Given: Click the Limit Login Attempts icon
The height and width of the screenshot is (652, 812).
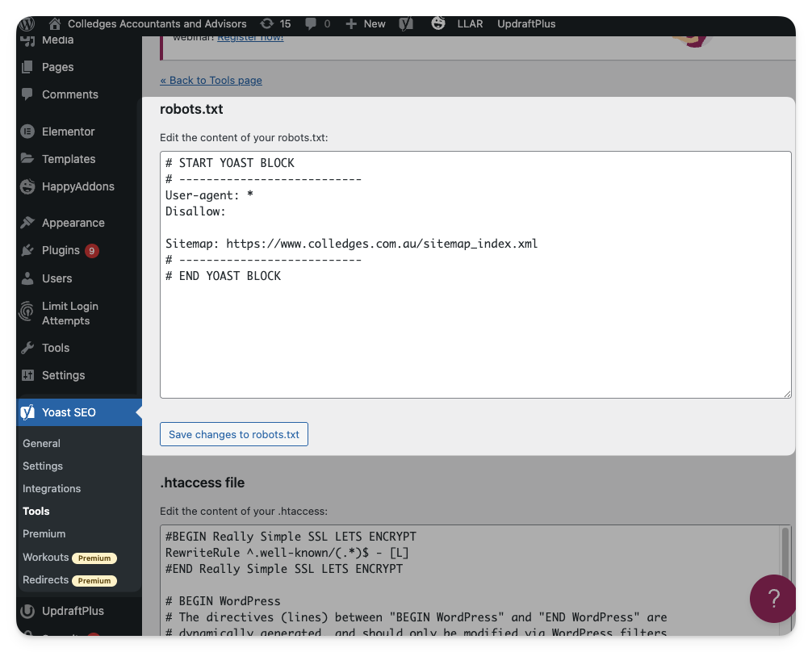Looking at the screenshot, I should 28,313.
